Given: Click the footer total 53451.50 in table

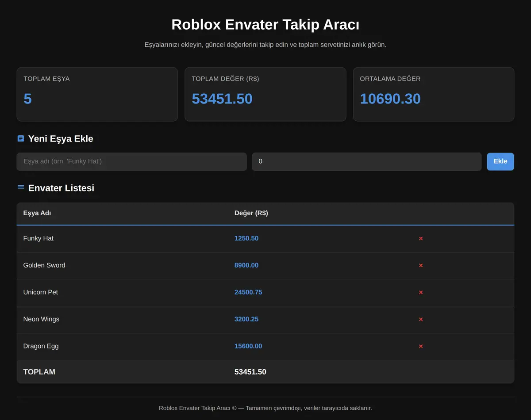Looking at the screenshot, I should click(x=250, y=372).
